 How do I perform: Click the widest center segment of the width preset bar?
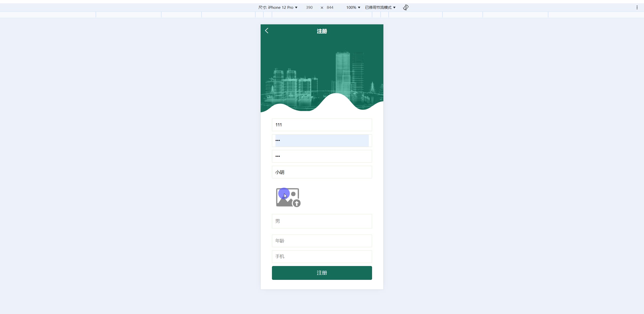322,15
